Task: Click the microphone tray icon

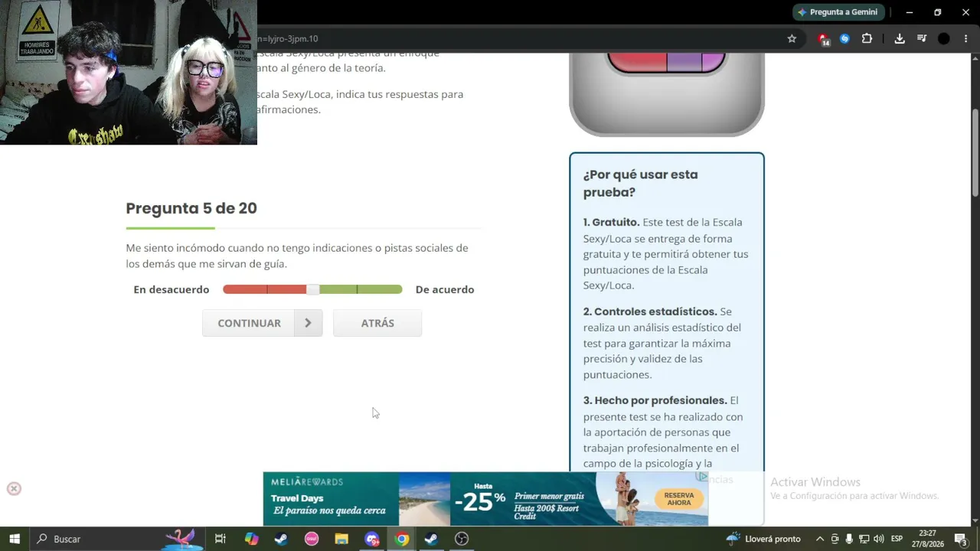Action: point(849,539)
